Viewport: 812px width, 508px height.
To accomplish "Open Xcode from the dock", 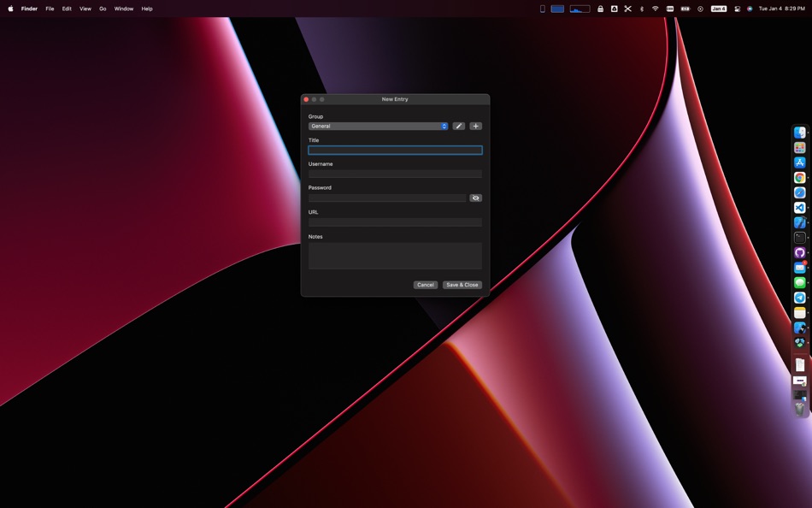I will [799, 223].
